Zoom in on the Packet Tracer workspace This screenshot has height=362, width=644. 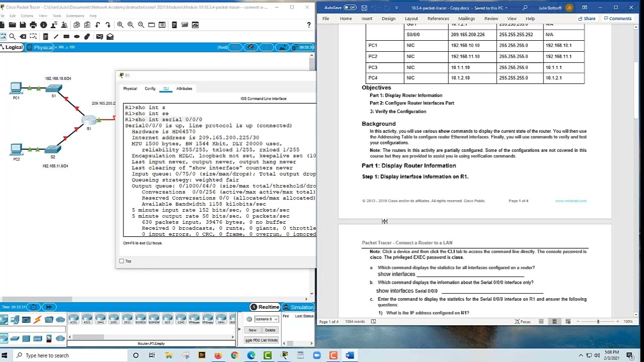click(x=120, y=25)
